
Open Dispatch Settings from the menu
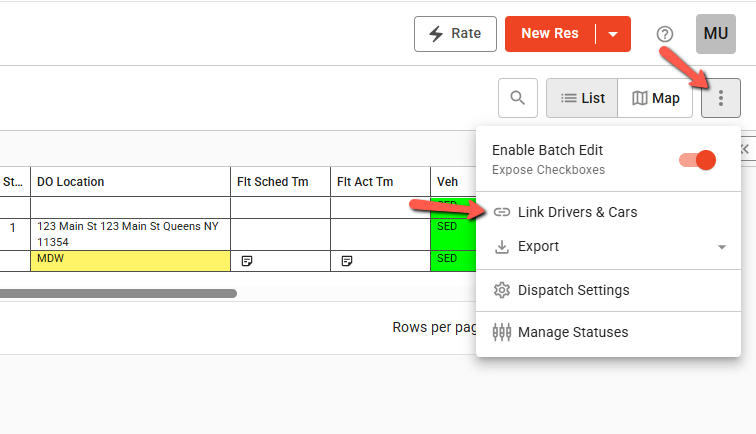[573, 290]
